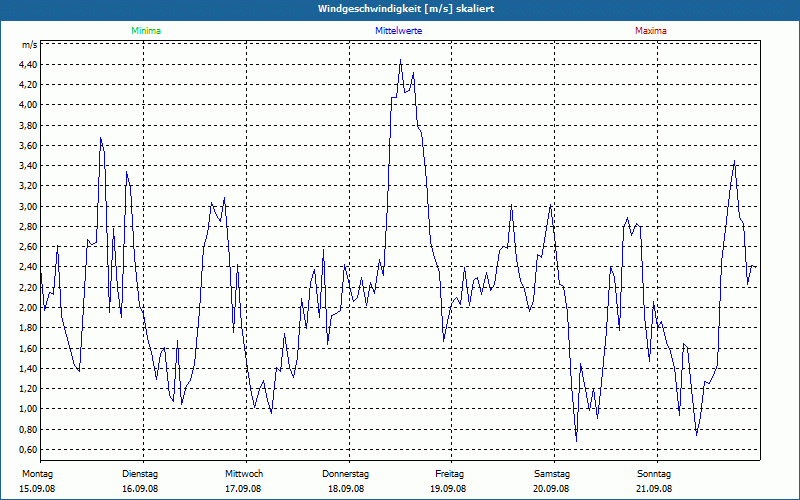Select the blue Mittelwerte legend label
The image size is (800, 500).
(398, 31)
